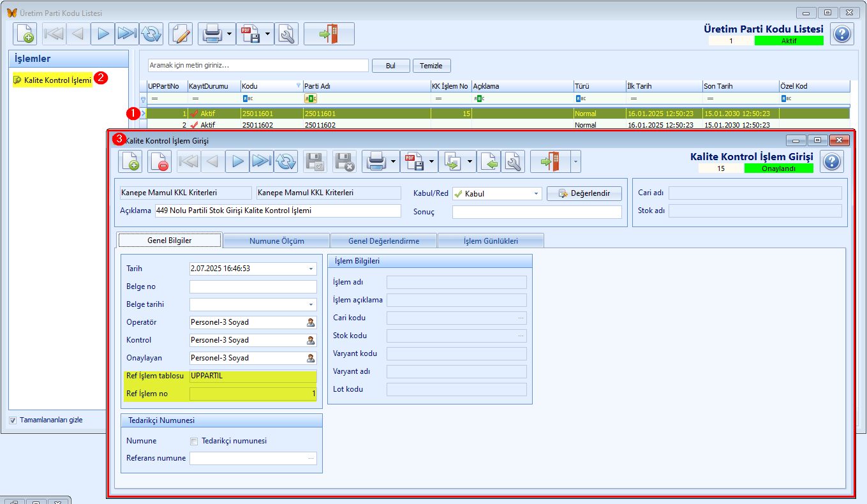Screen dimensions: 867x504
Task: Open wrench settings in Kalite Kontrol İşlem Girişi toolbar
Action: [514, 162]
